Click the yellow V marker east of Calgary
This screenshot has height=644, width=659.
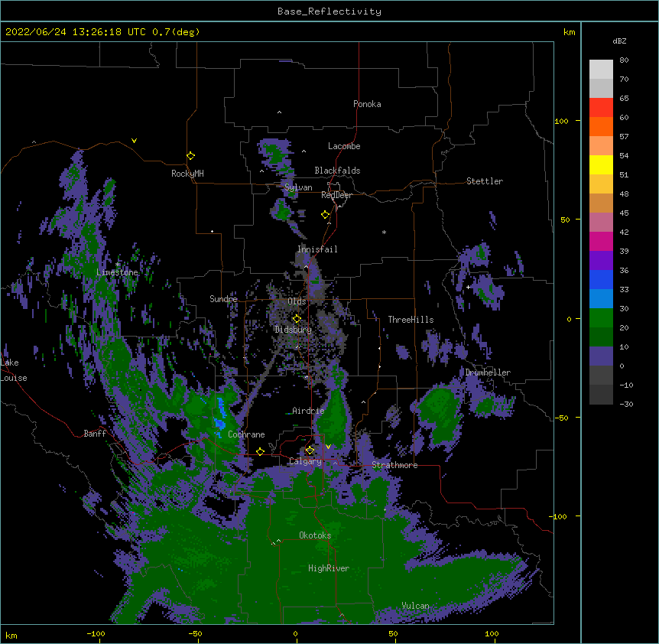328,447
